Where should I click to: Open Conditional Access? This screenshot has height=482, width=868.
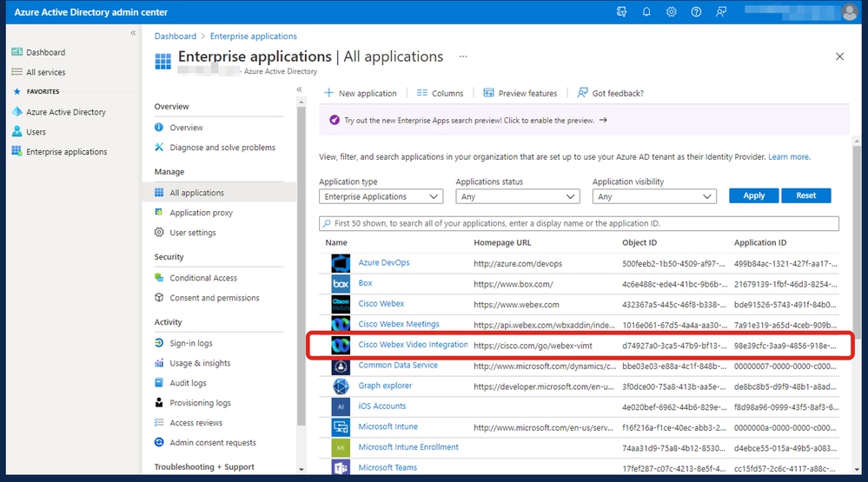click(203, 278)
